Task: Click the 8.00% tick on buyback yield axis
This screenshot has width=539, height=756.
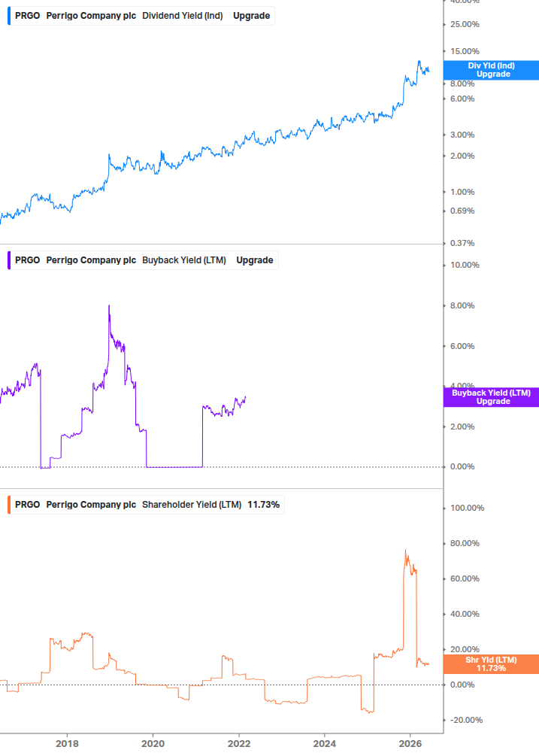Action: [x=462, y=305]
